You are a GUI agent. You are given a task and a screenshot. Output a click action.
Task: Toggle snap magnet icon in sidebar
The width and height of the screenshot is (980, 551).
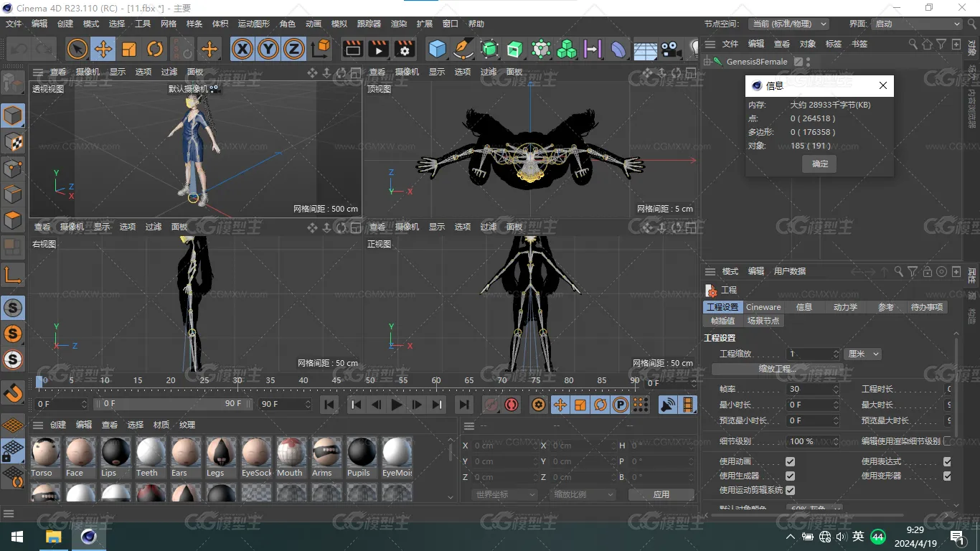point(13,392)
